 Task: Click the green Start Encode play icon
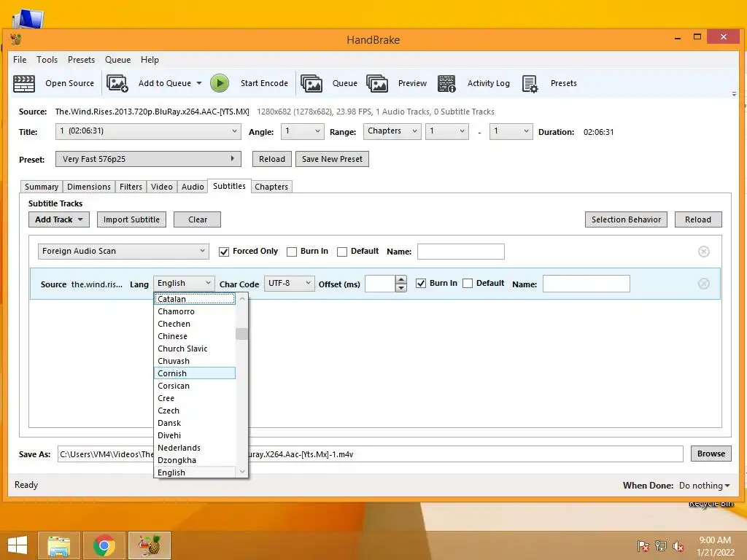pos(220,83)
